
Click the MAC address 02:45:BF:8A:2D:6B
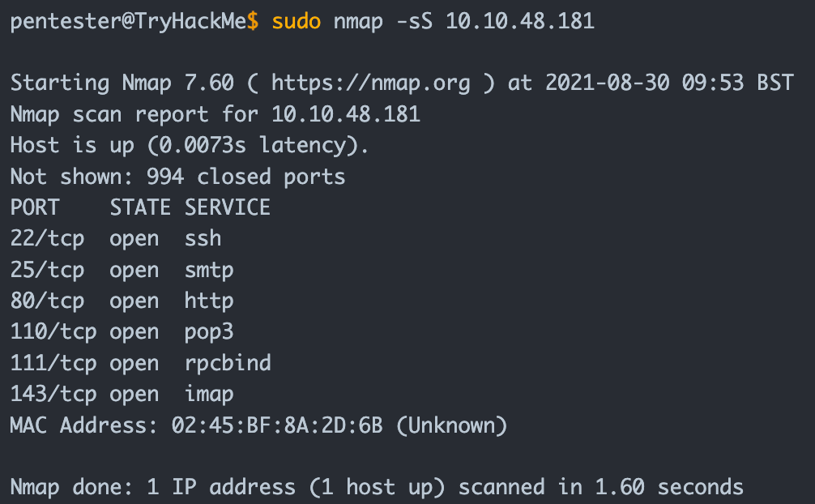pyautogui.click(x=277, y=425)
